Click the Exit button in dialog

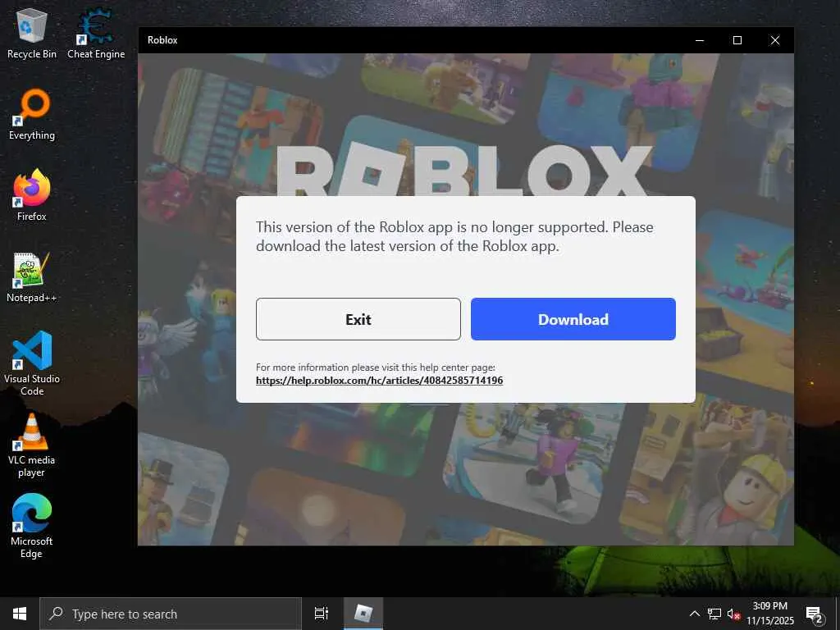click(x=358, y=319)
